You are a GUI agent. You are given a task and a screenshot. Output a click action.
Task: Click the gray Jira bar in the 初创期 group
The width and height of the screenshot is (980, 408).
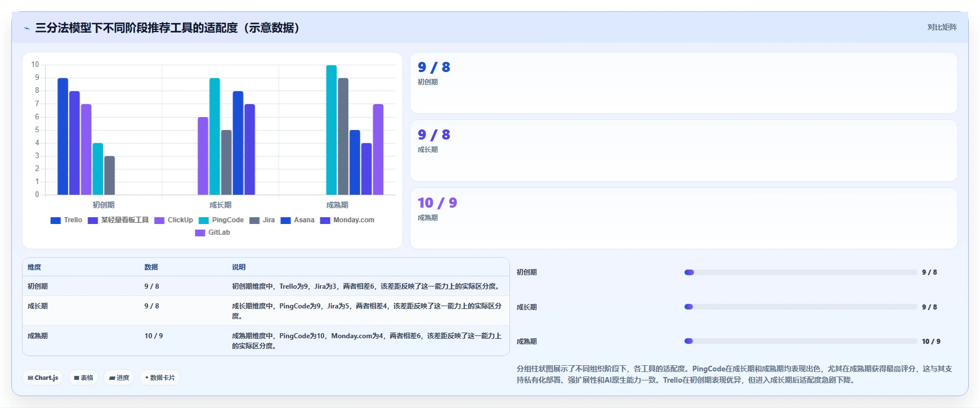click(x=109, y=176)
